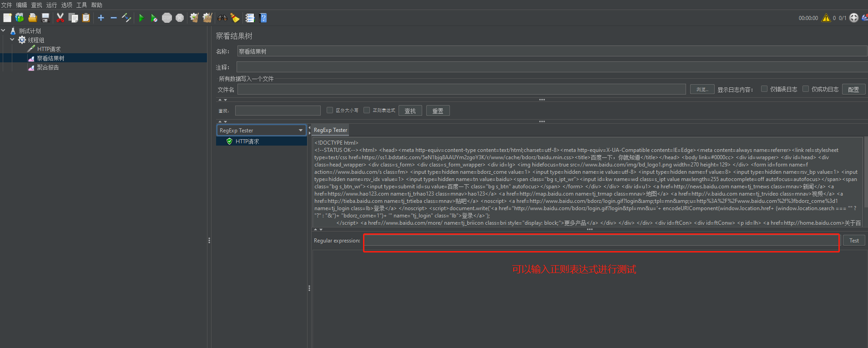Viewport: 868px width, 348px height.
Task: Select 线程组 in the tree
Action: coord(36,40)
